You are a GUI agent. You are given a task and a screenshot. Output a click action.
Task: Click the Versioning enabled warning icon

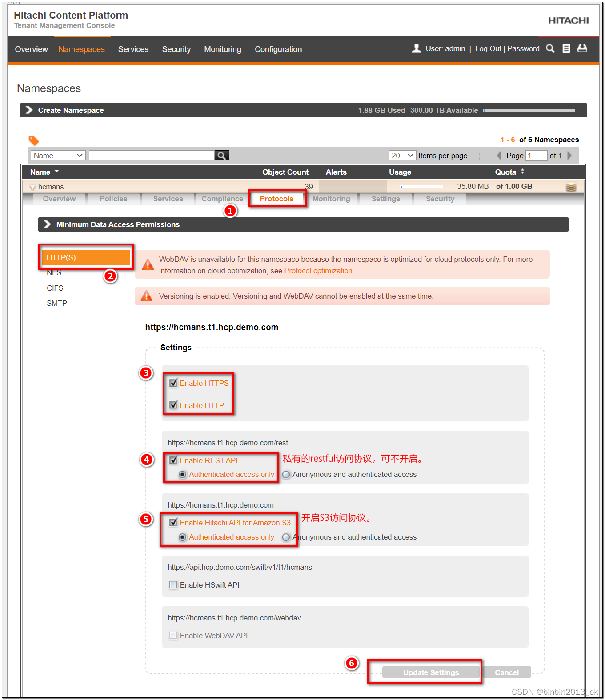tap(147, 296)
